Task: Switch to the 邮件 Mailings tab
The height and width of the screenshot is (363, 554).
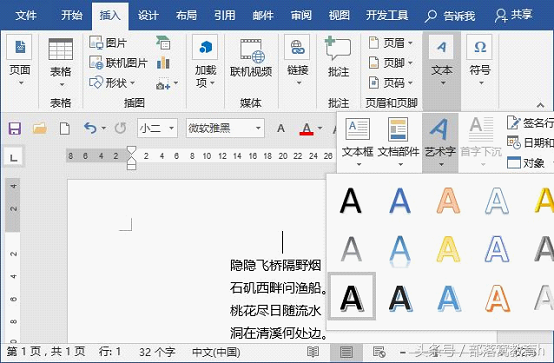Action: (263, 16)
